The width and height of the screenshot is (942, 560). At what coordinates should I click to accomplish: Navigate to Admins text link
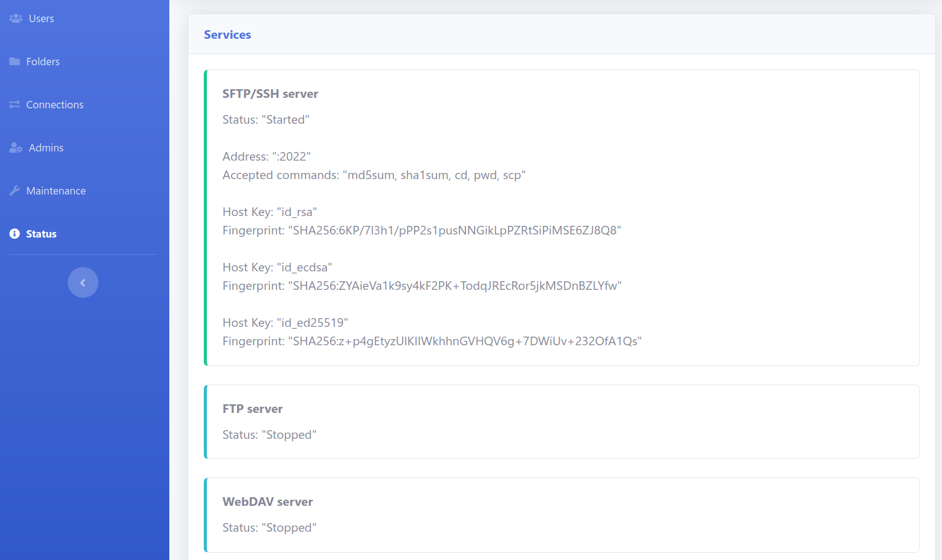click(x=46, y=148)
